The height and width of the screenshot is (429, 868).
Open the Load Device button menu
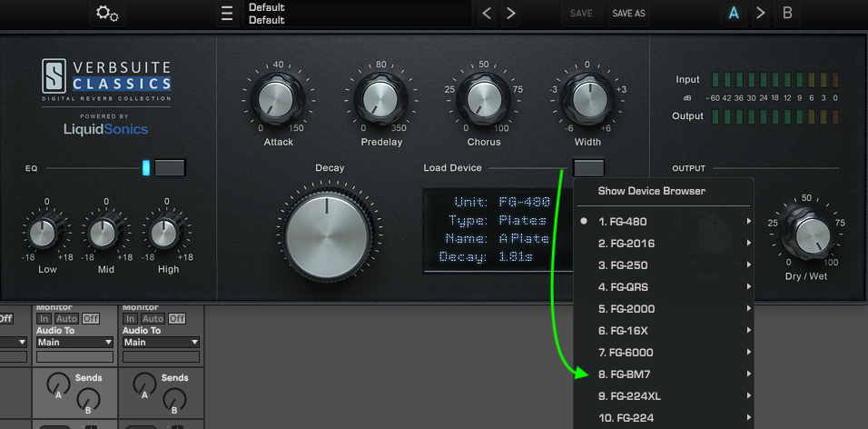(x=588, y=167)
